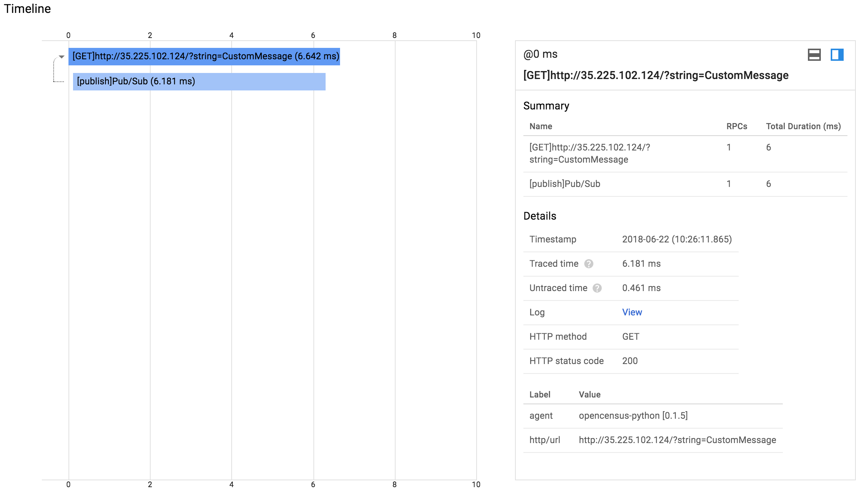Click the top axis tick labeled 6
The image size is (868, 494).
coord(313,35)
